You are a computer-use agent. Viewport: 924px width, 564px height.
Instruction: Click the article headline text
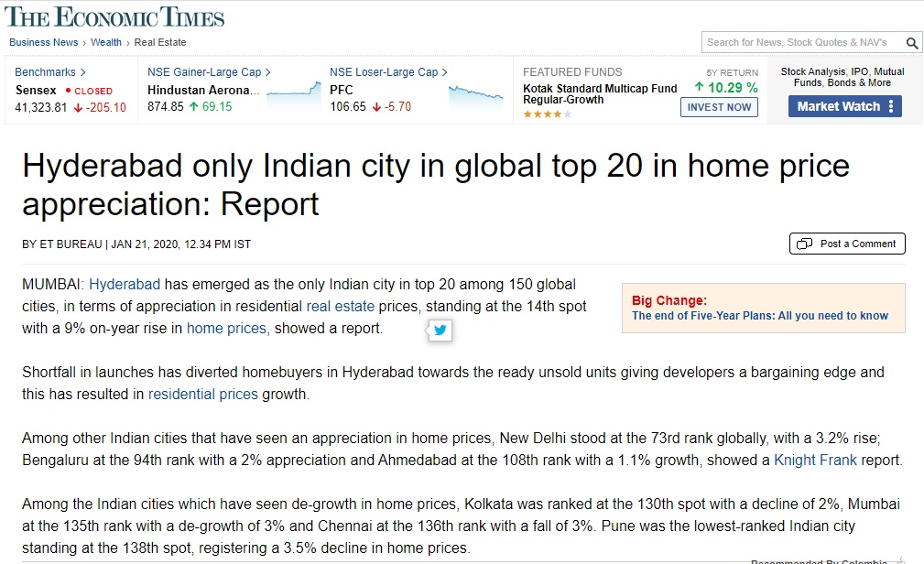436,184
